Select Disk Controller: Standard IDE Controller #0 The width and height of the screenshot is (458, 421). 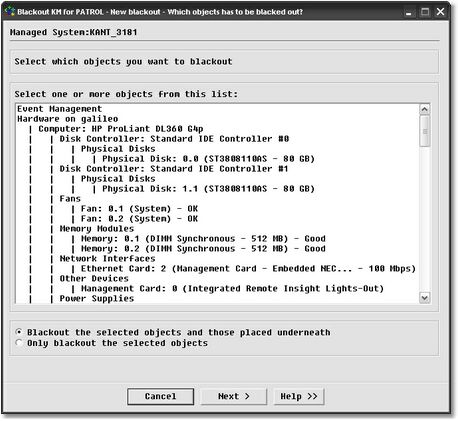[174, 139]
